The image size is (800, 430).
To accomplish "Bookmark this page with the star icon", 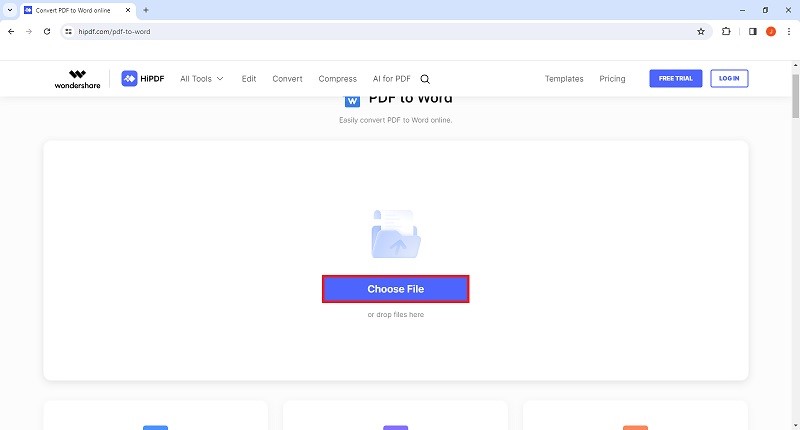I will tap(701, 32).
